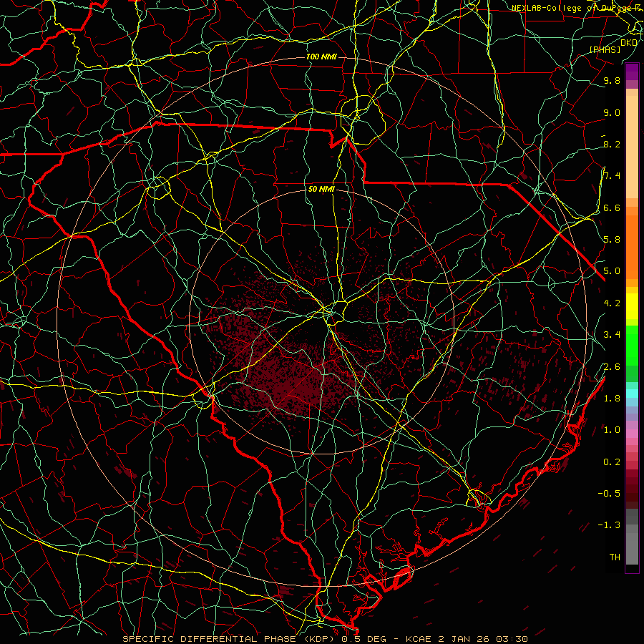Click the light peach segment of the color bar
This screenshot has height=644, width=644.
coord(632,147)
